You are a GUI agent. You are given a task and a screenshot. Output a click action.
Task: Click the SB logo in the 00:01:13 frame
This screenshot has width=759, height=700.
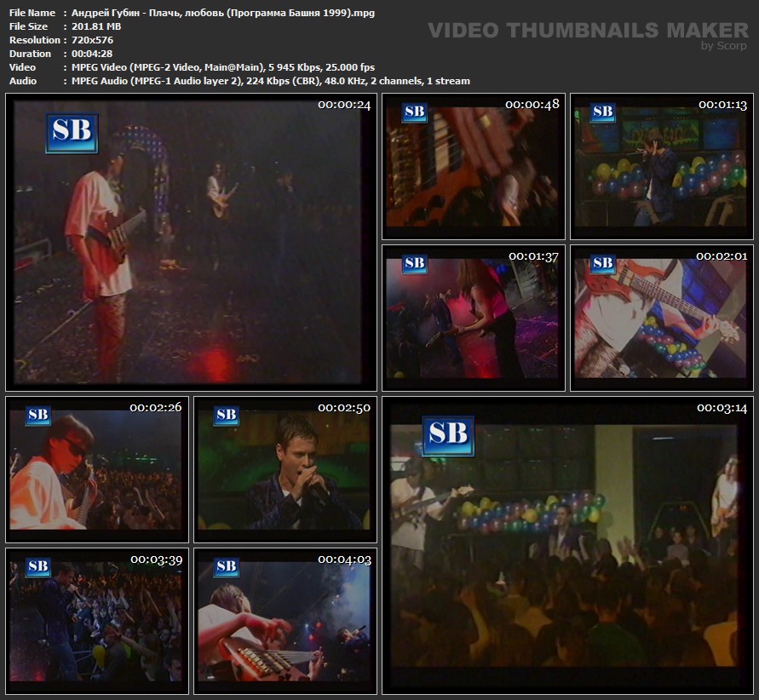[603, 112]
